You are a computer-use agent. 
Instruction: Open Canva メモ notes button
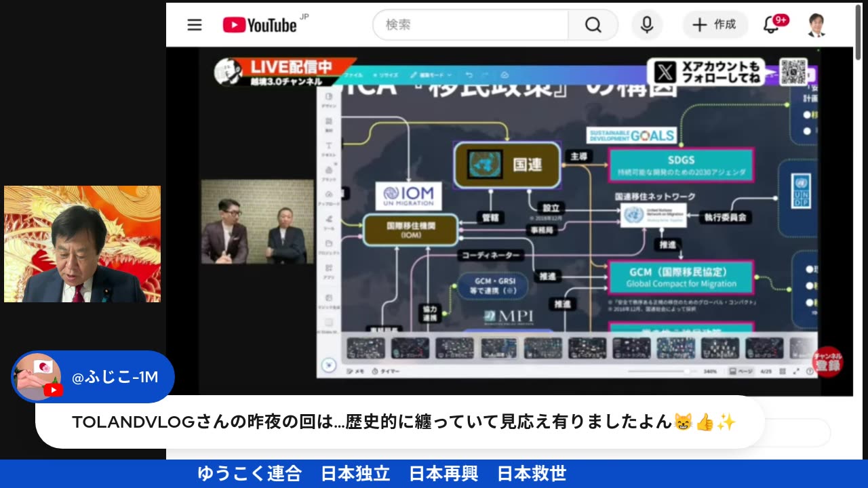355,371
